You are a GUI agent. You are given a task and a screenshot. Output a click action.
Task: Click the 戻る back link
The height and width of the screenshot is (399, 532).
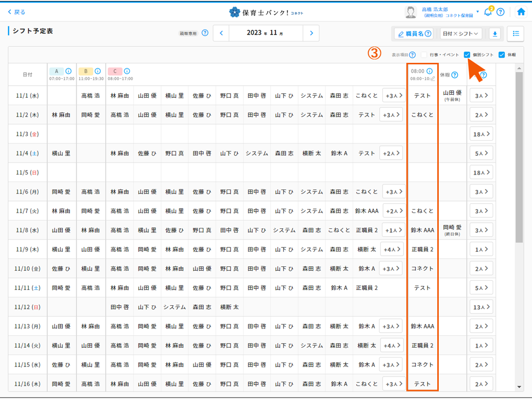(16, 12)
